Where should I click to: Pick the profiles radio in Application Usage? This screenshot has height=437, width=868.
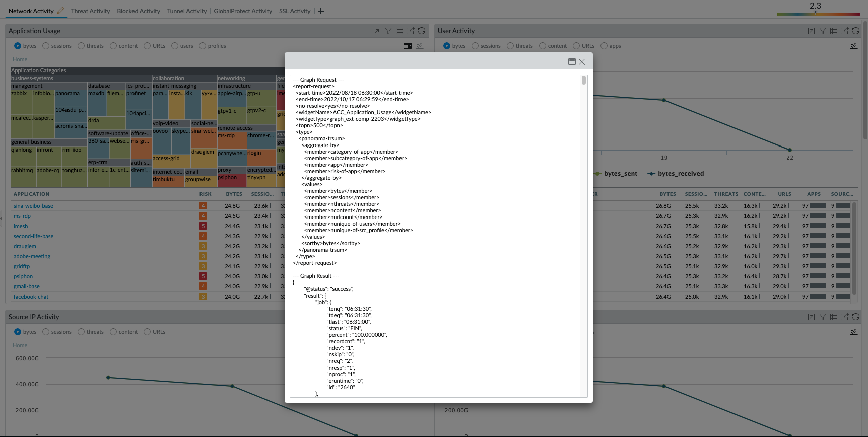(203, 46)
